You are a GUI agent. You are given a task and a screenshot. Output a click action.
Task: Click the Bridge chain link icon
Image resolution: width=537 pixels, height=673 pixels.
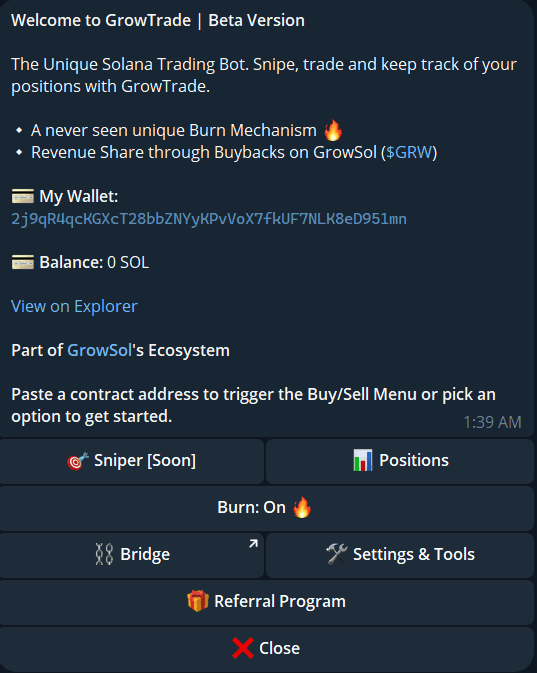click(x=104, y=554)
